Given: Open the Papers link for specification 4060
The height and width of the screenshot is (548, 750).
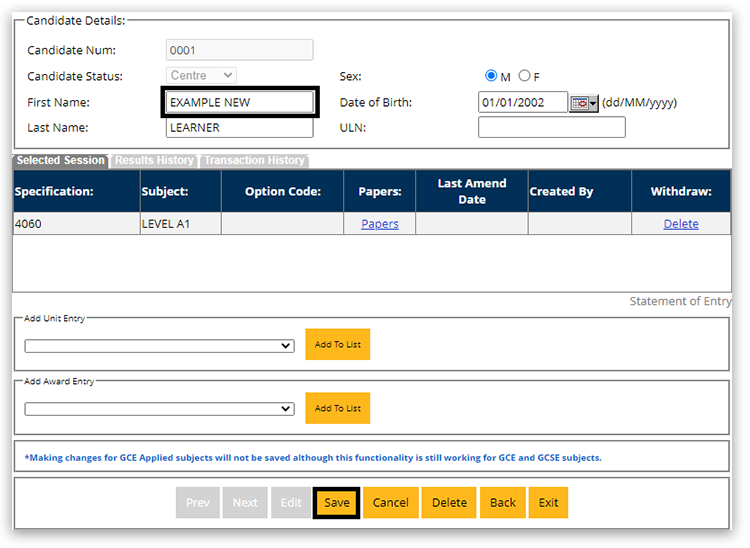Looking at the screenshot, I should coord(379,224).
